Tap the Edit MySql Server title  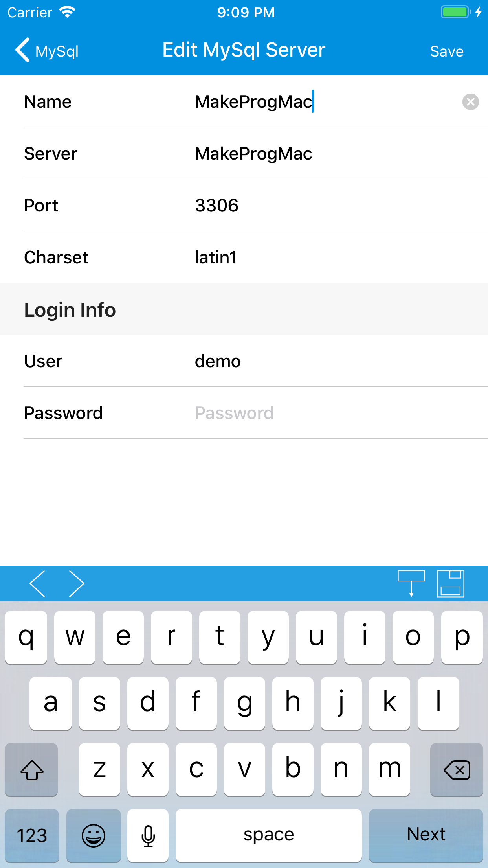(x=244, y=50)
